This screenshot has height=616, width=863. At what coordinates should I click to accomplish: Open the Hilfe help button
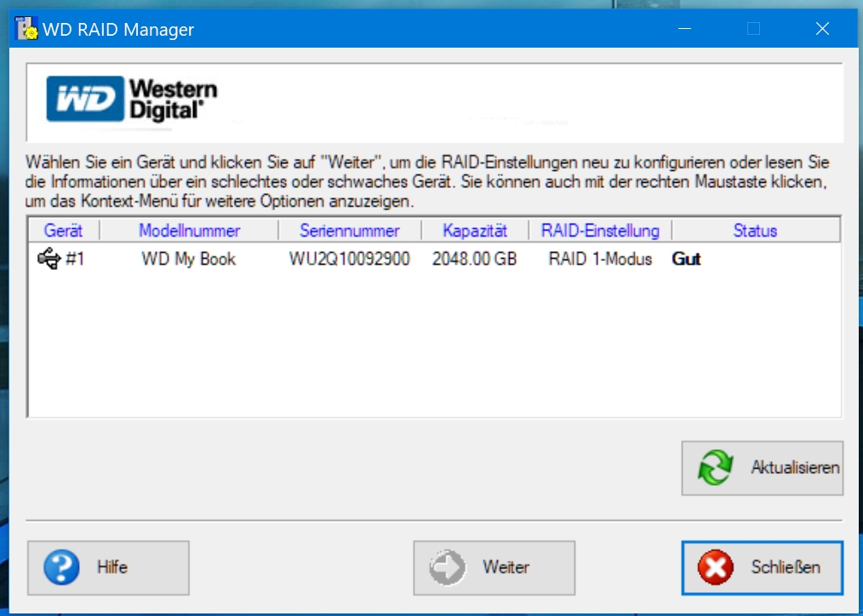click(x=108, y=568)
